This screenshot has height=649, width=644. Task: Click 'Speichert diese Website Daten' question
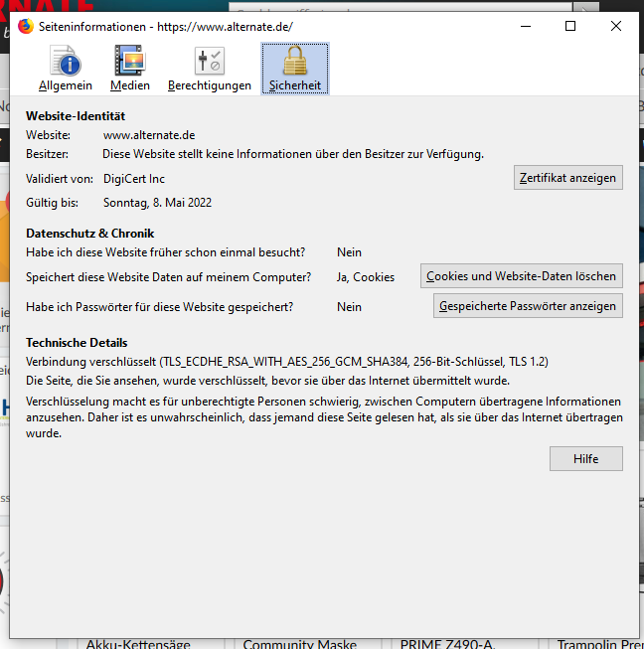coord(168,277)
